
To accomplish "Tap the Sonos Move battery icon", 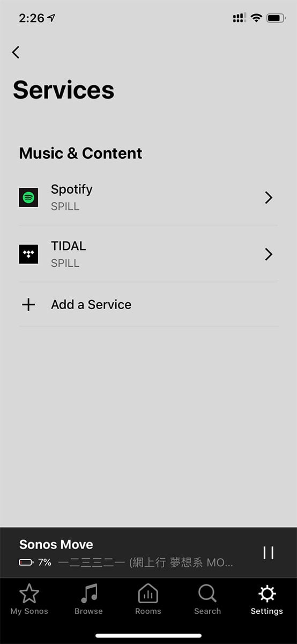I will [x=26, y=562].
